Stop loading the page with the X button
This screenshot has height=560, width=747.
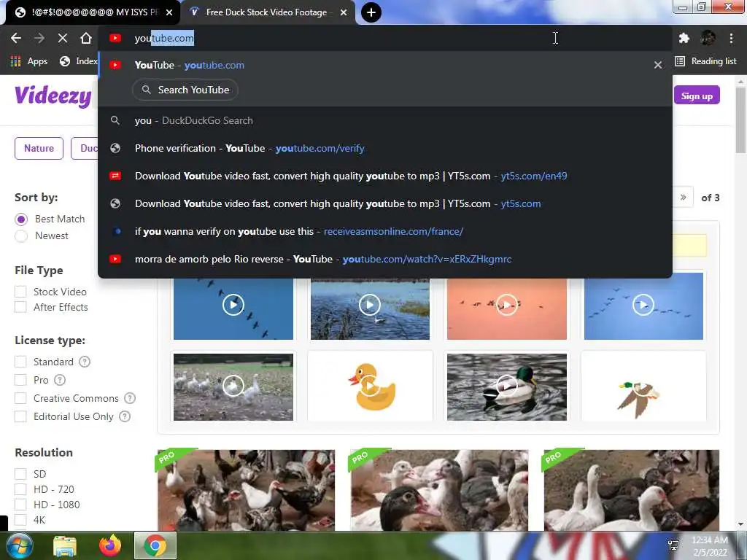63,38
